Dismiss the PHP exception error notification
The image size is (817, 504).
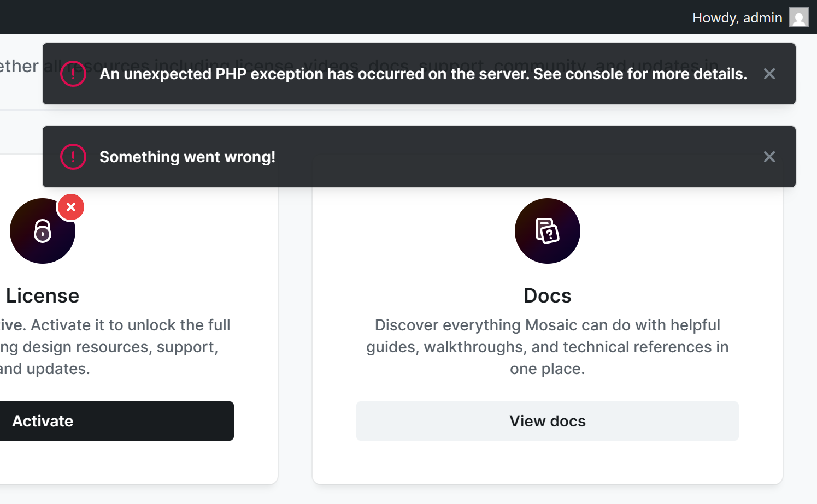click(769, 74)
